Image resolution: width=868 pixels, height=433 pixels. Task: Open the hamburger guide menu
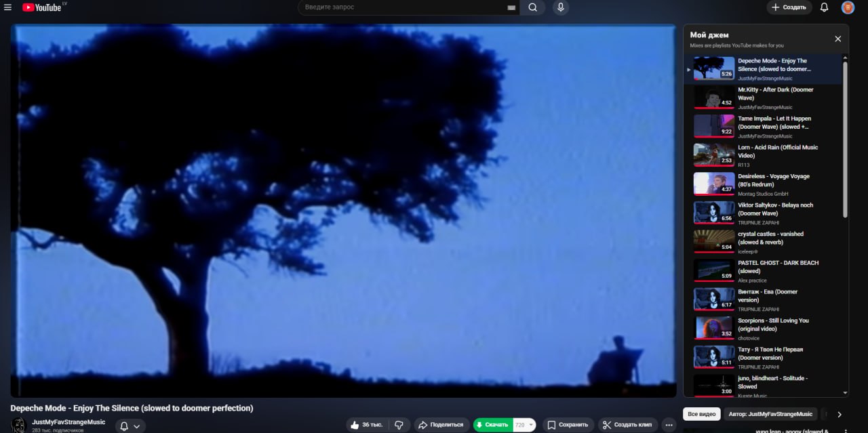(8, 7)
